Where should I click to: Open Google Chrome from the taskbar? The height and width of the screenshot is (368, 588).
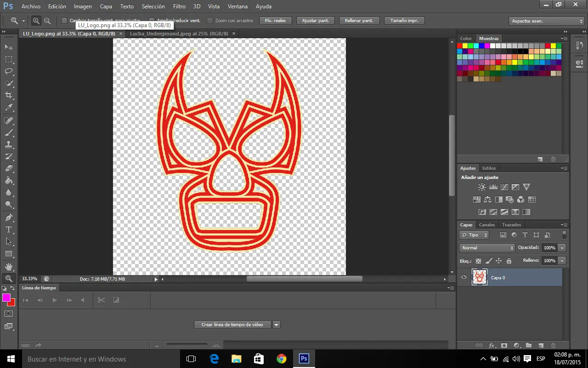click(x=281, y=359)
